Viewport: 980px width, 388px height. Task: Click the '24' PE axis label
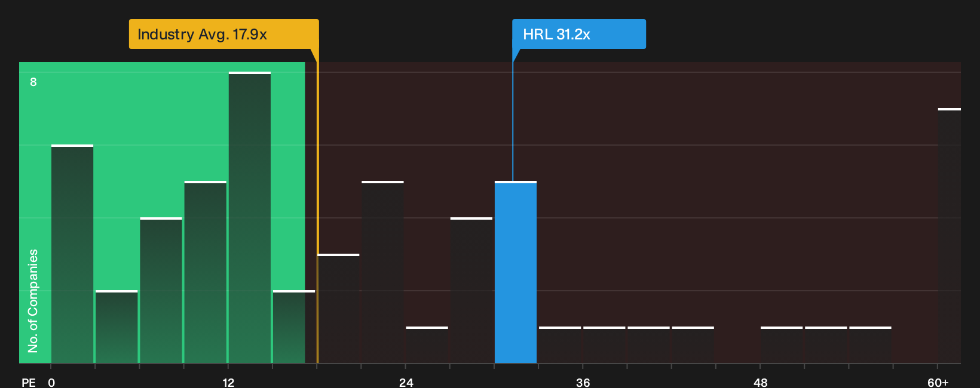406,382
